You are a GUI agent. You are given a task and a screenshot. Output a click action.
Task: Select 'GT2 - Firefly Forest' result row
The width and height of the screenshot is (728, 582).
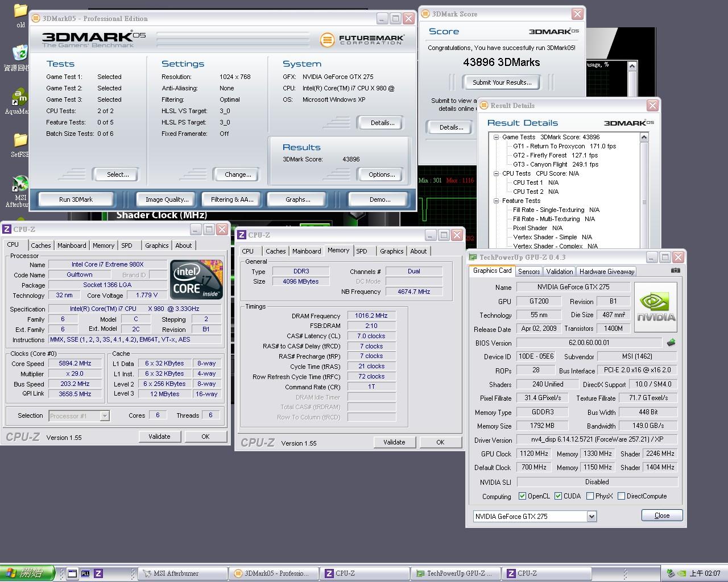(556, 155)
